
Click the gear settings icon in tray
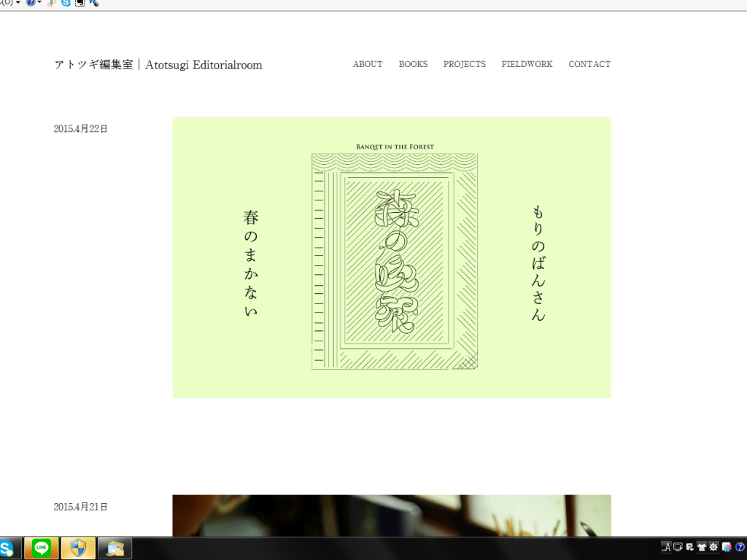[713, 547]
